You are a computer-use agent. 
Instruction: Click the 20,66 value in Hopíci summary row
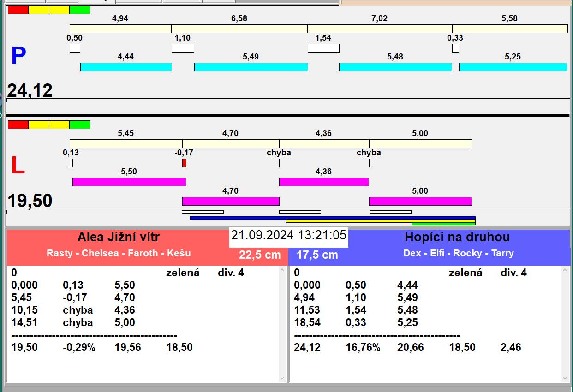tap(411, 347)
